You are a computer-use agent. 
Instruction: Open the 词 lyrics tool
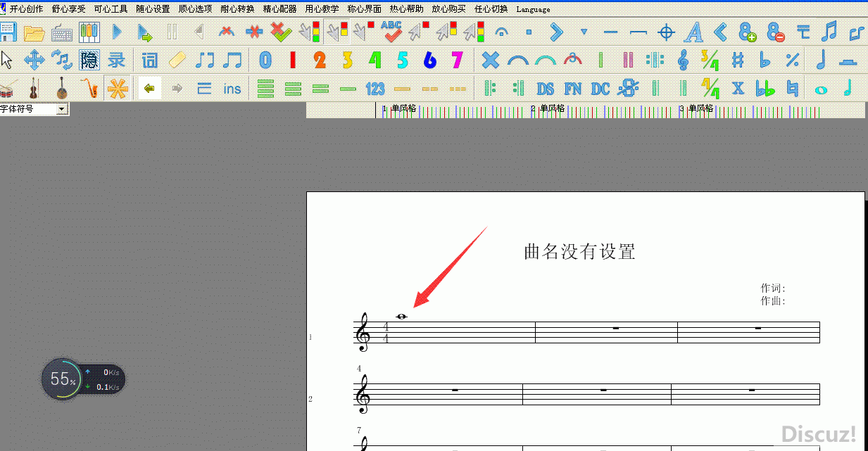(149, 61)
